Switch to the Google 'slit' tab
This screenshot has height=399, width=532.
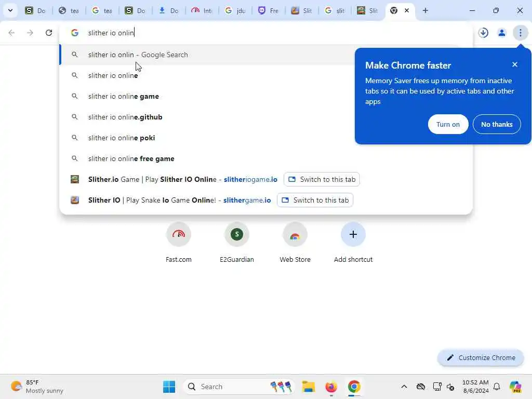[x=335, y=10]
